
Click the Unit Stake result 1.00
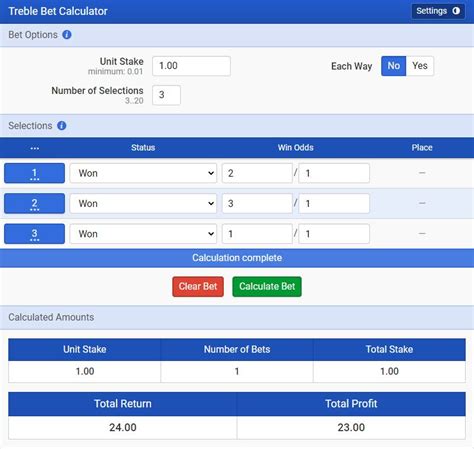[x=85, y=371]
